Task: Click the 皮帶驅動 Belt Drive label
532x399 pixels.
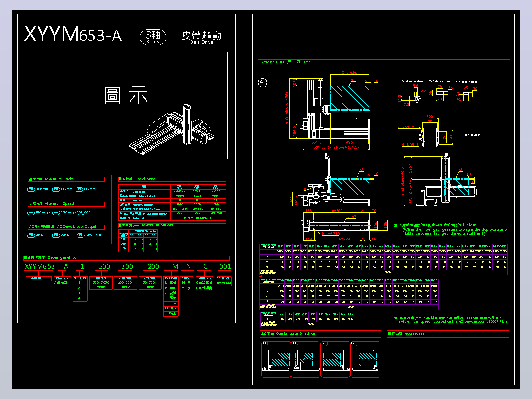Action: (x=201, y=38)
